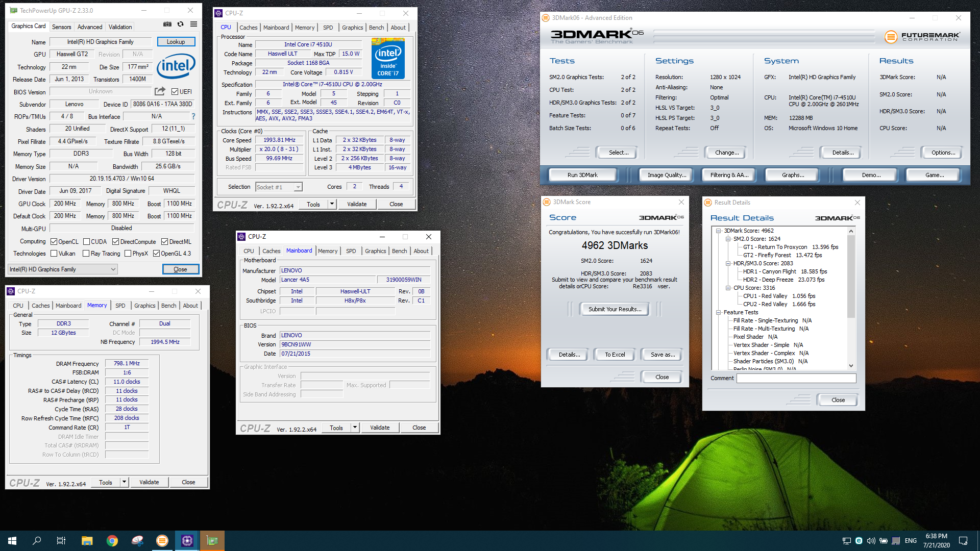Toggle the DirectCompute checkbox
Image resolution: width=980 pixels, height=551 pixels.
coord(115,242)
